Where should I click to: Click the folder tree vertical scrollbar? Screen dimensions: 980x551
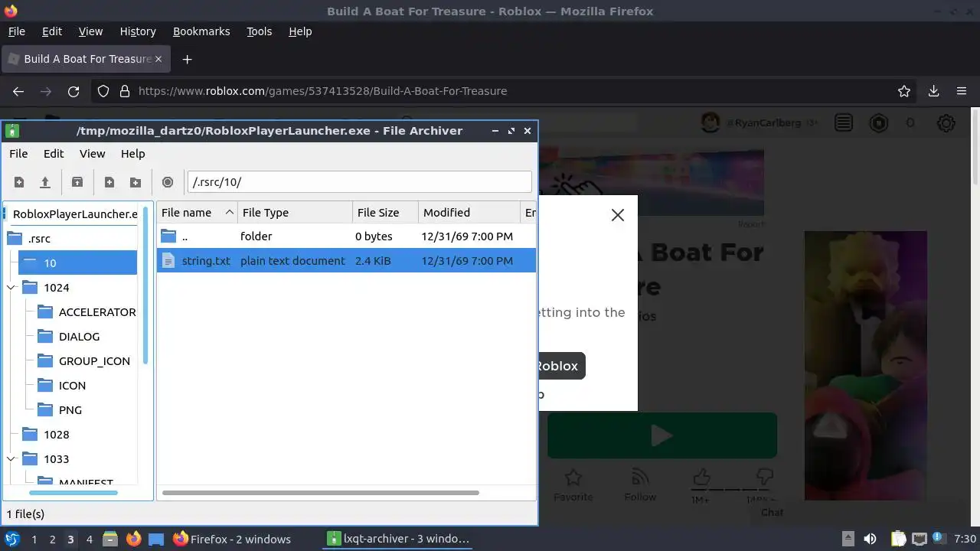click(x=145, y=285)
